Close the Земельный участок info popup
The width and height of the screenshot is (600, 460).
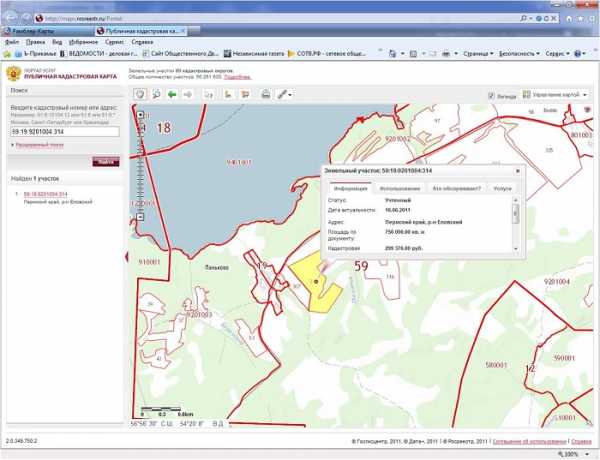[x=518, y=171]
